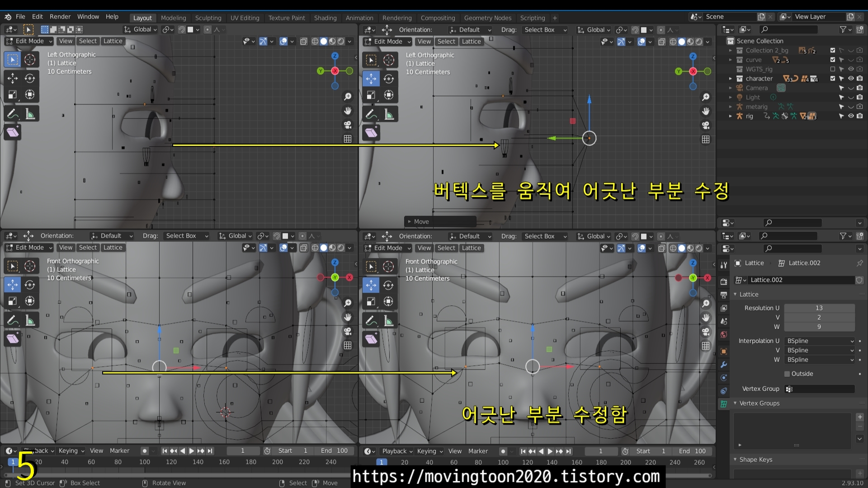The height and width of the screenshot is (488, 868).
Task: Play animation in the left timeline
Action: [x=191, y=451]
